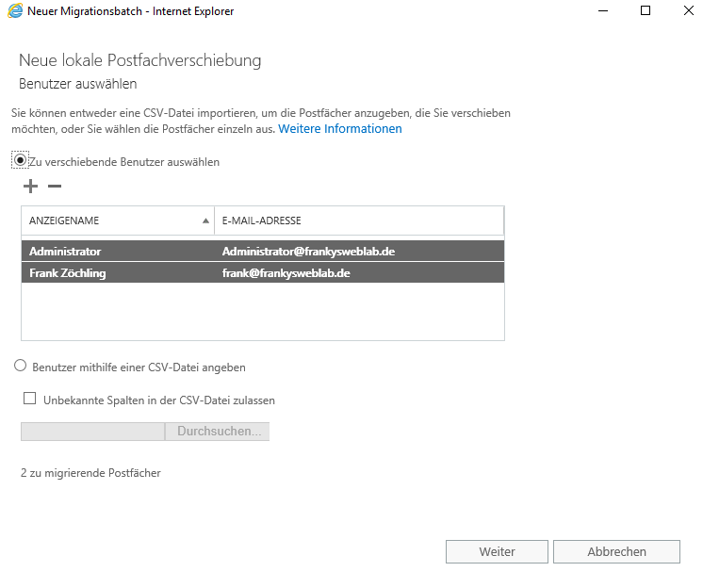Viewport: 703px width, 588px height.
Task: Cancel the wizard with 'Abbrechen'
Action: (616, 552)
